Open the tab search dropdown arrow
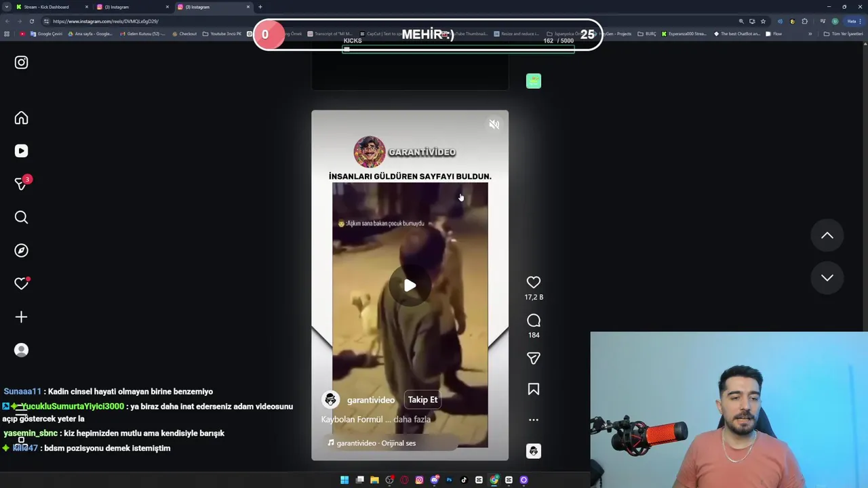This screenshot has height=488, width=868. point(6,7)
